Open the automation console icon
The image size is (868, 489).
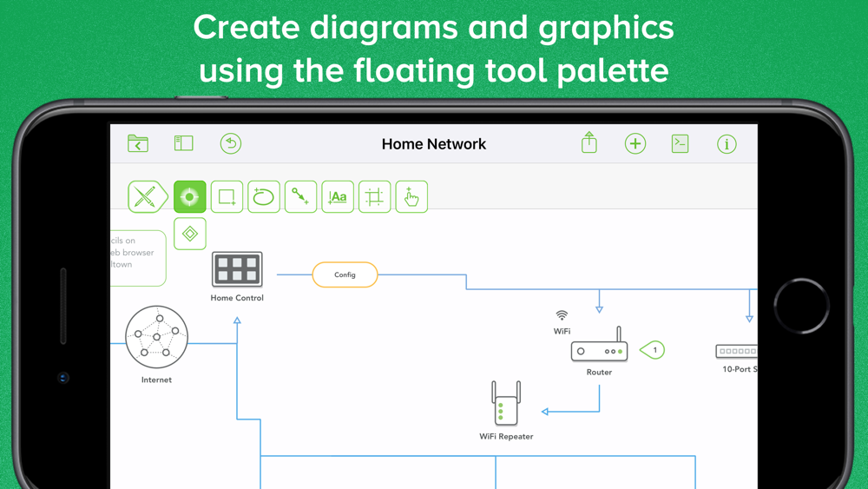[680, 143]
